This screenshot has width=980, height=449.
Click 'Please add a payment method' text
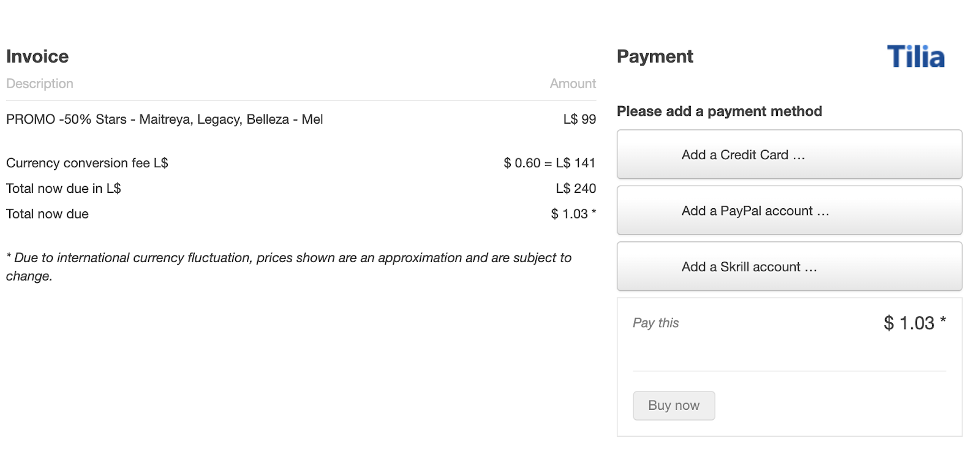[719, 111]
